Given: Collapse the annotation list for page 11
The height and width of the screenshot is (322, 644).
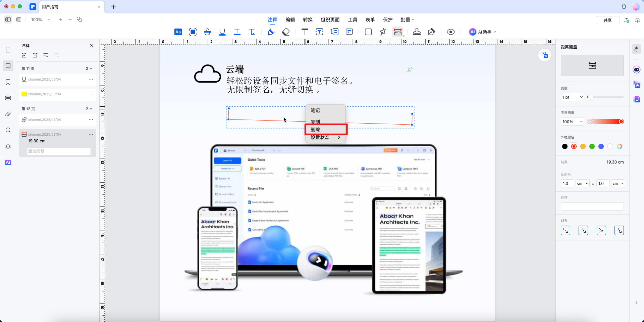Looking at the screenshot, I should point(90,68).
